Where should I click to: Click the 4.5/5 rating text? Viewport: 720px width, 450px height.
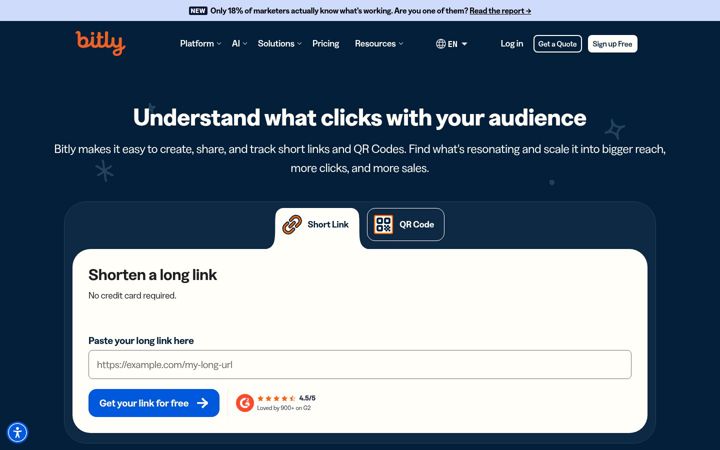307,398
